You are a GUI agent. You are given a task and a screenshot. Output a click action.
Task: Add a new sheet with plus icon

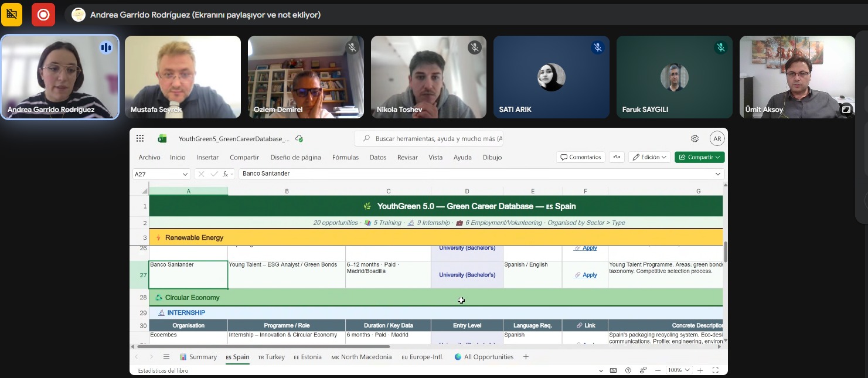tap(526, 357)
